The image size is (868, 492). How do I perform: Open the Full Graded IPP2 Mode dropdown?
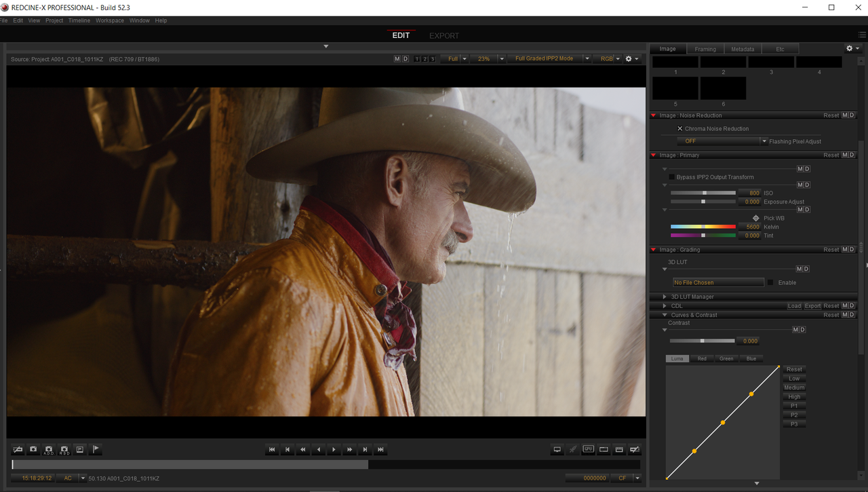pos(550,59)
